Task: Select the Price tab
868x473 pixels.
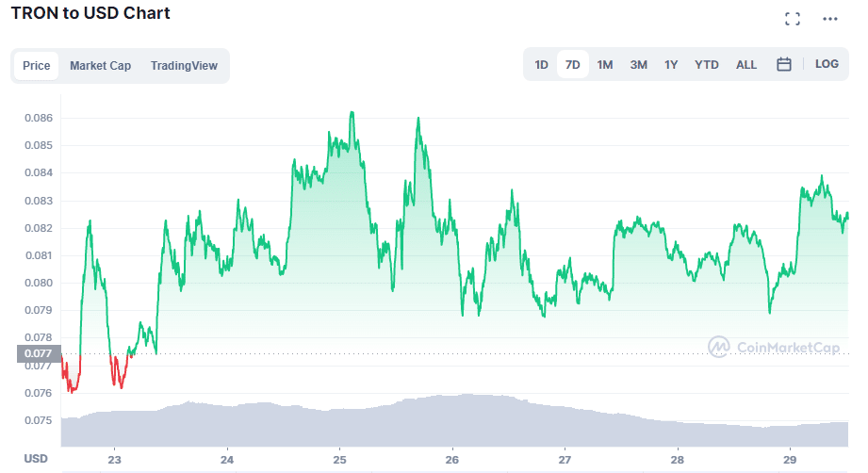Action: click(x=37, y=66)
